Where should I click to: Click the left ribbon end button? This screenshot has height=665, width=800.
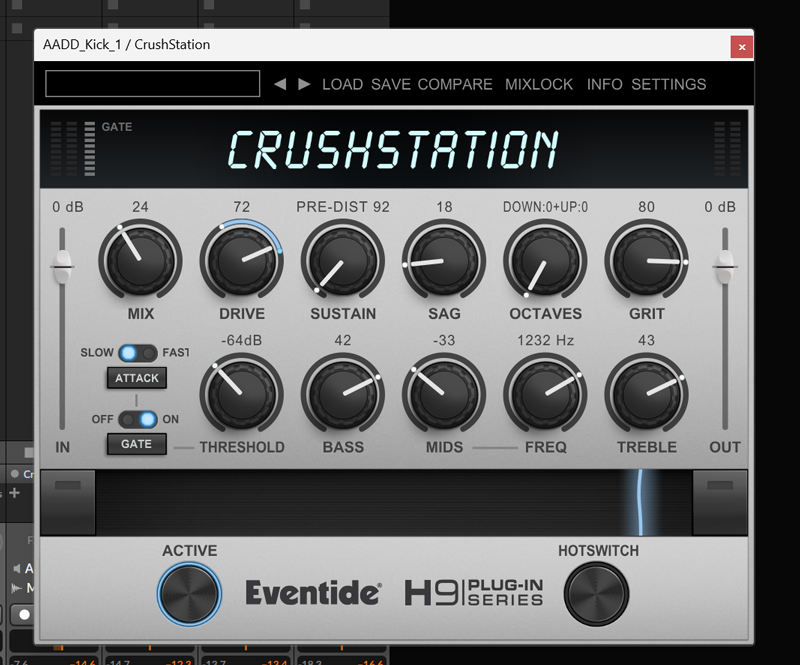pyautogui.click(x=68, y=503)
